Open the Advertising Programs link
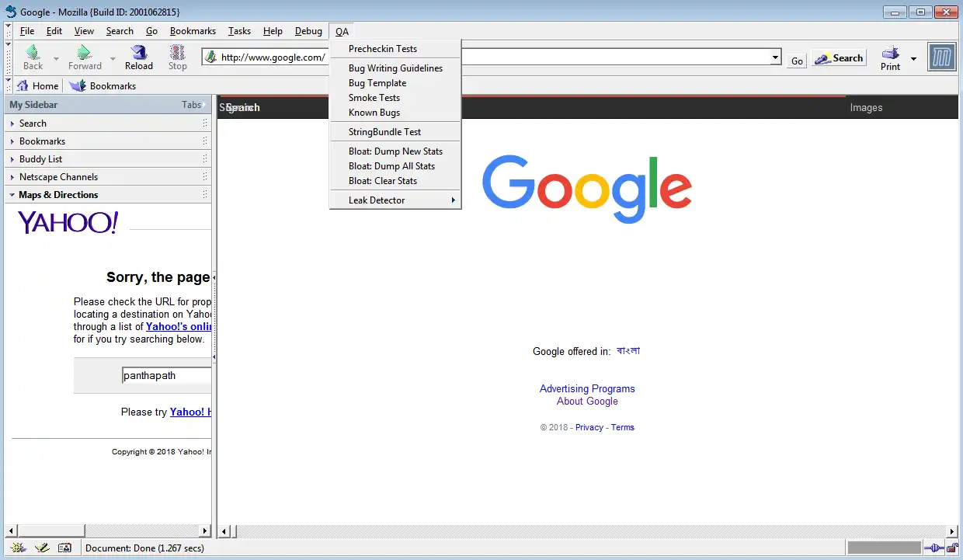The height and width of the screenshot is (560, 963). (x=587, y=389)
